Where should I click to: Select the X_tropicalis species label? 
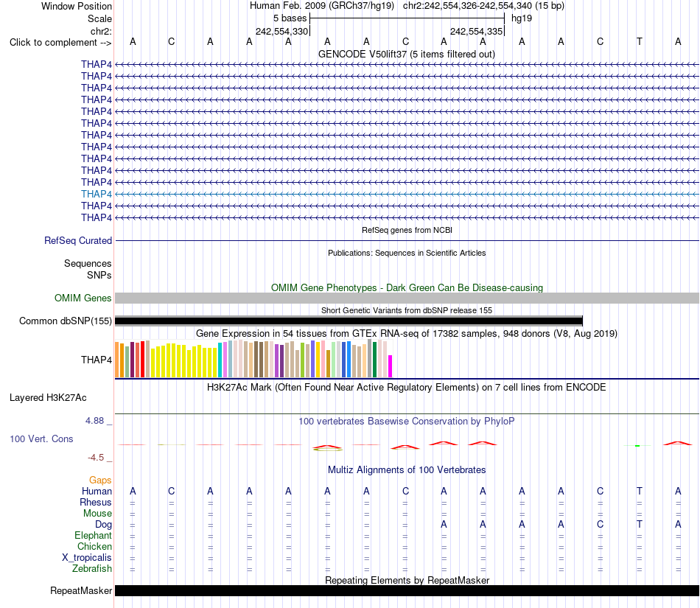[x=87, y=558]
